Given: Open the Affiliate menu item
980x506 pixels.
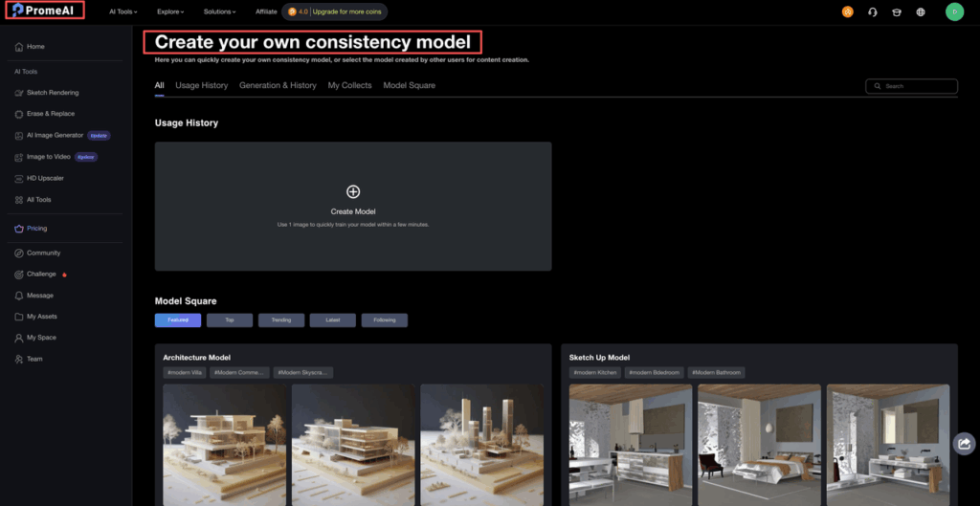Looking at the screenshot, I should [x=266, y=11].
